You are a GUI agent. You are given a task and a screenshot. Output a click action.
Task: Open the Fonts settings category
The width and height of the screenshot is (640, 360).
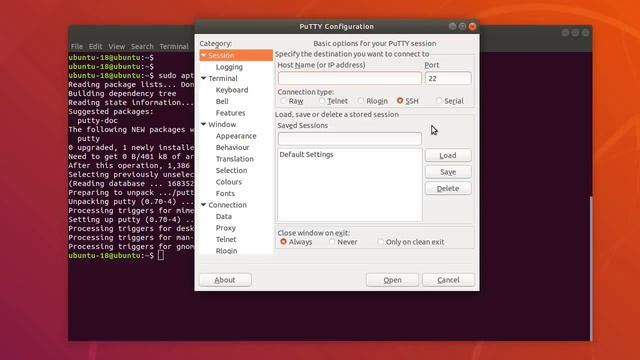pos(225,193)
